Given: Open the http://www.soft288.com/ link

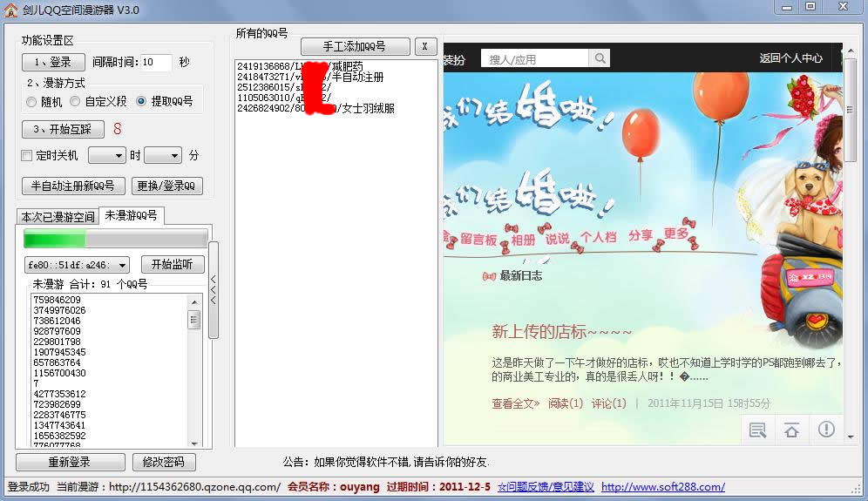Looking at the screenshot, I should [663, 487].
